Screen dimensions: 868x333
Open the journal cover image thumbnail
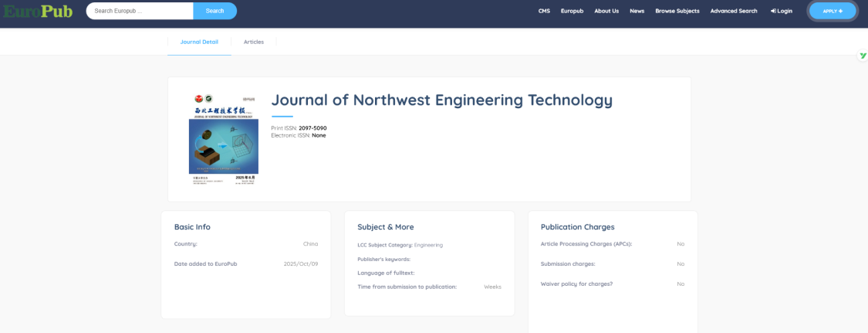[224, 138]
